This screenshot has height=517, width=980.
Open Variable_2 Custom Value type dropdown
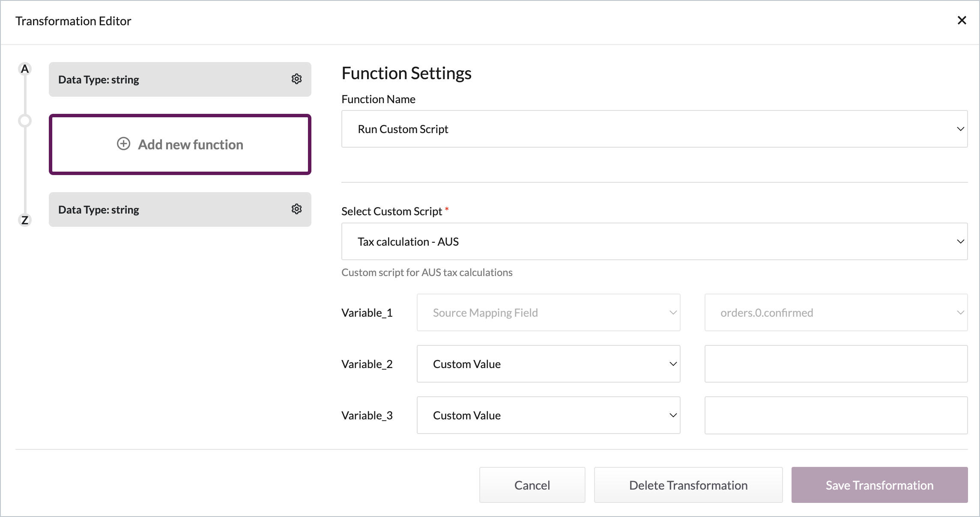click(548, 364)
